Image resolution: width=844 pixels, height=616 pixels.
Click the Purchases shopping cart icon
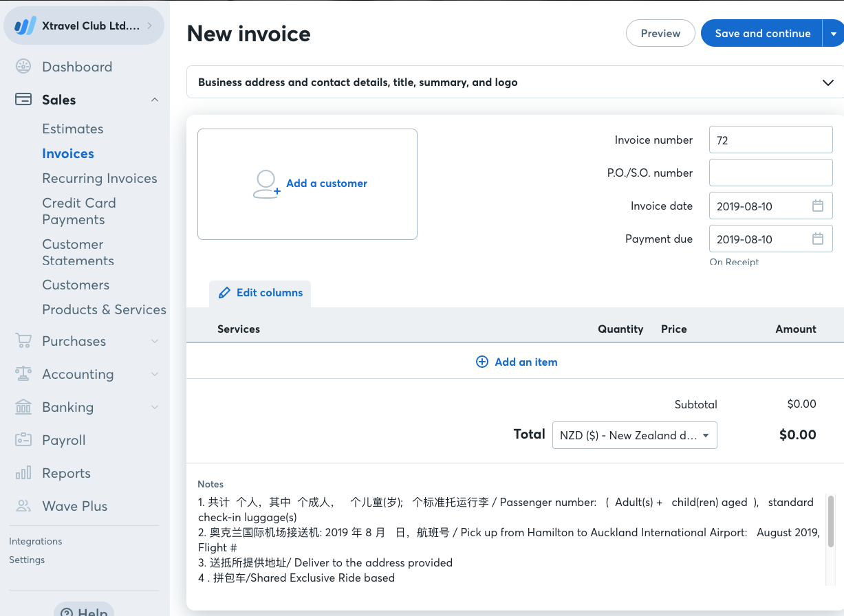23,341
